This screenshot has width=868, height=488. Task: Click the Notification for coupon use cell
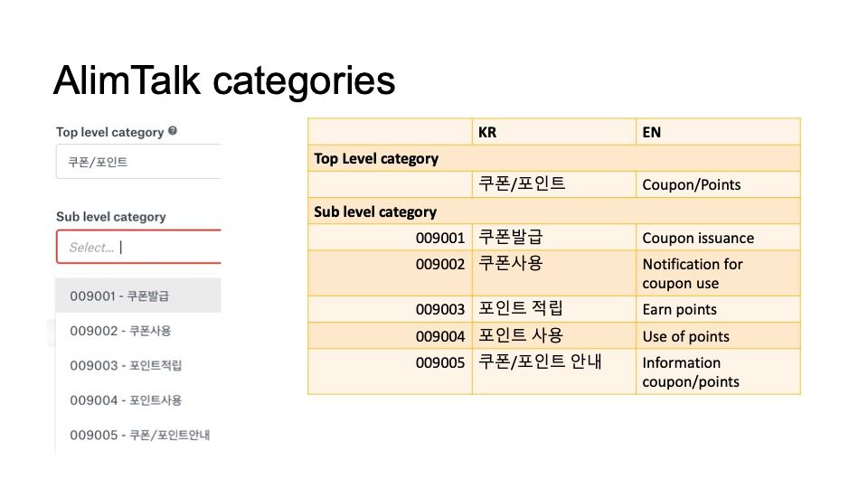pyautogui.click(x=718, y=273)
